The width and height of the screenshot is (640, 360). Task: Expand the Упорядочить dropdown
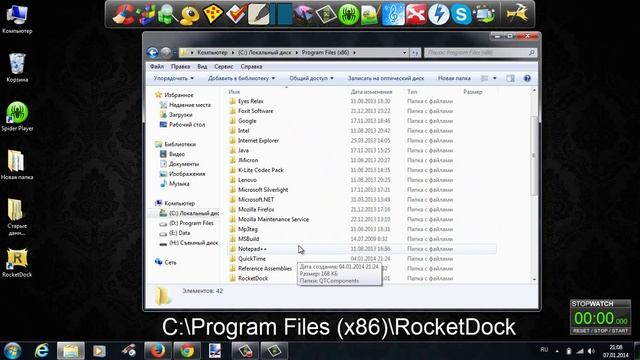[173, 78]
